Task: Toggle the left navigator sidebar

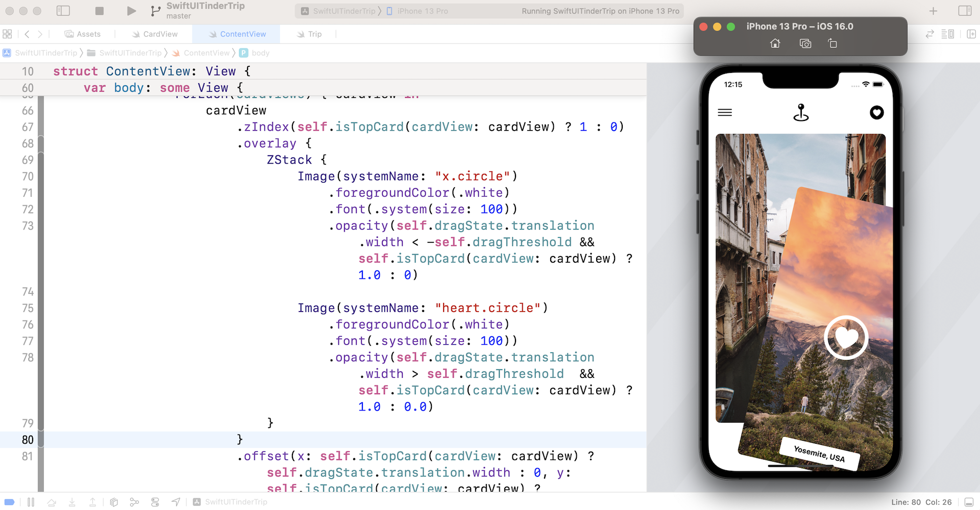Action: (63, 11)
